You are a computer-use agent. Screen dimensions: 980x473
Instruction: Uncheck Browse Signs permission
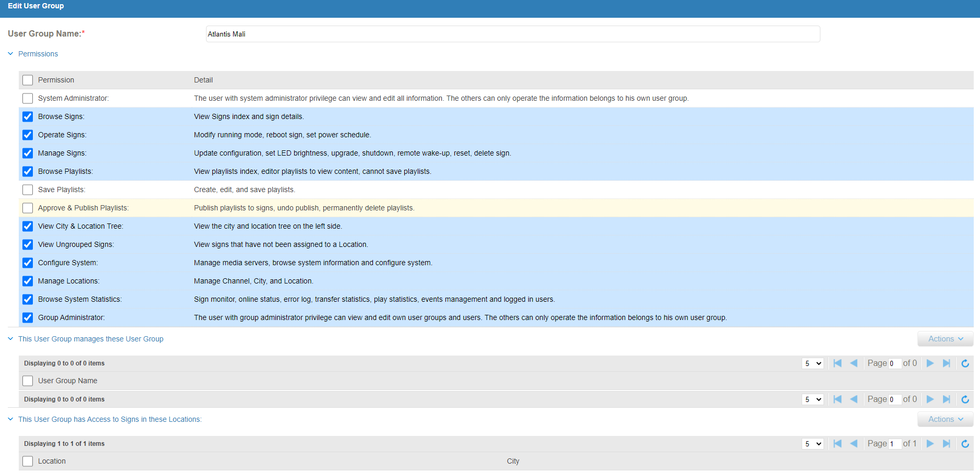28,116
